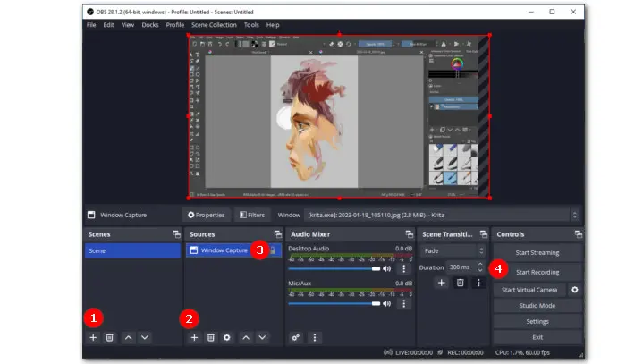This screenshot has height=364, width=626.
Task: Undock the Controls panel
Action: 578,234
